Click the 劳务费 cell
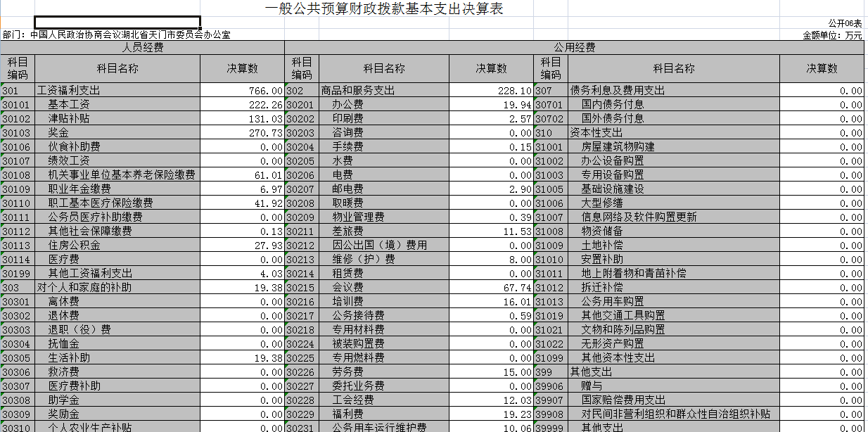 pos(384,372)
